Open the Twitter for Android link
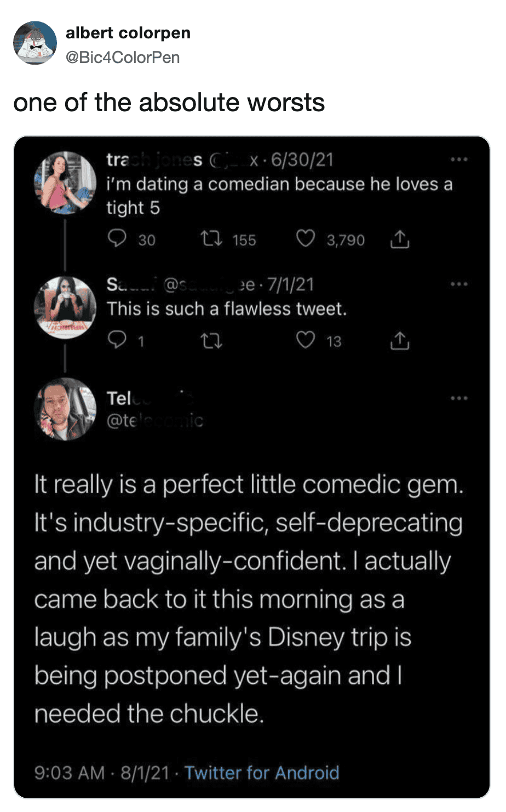 pos(262,773)
